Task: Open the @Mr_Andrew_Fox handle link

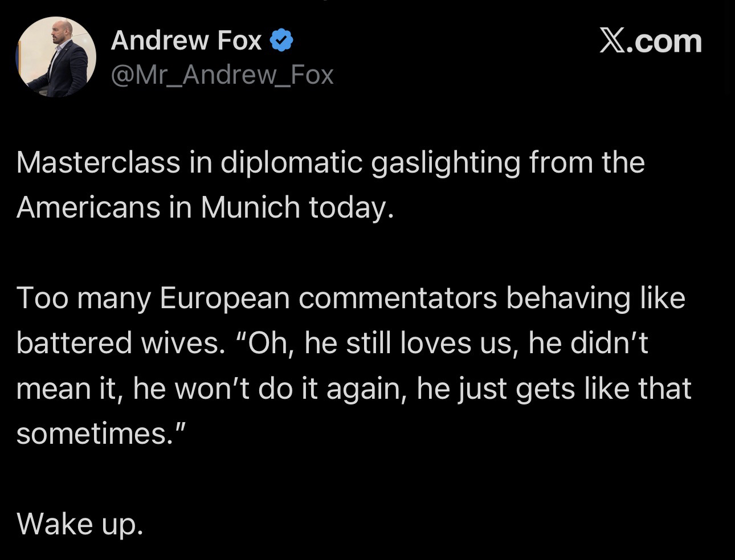Action: [x=222, y=75]
